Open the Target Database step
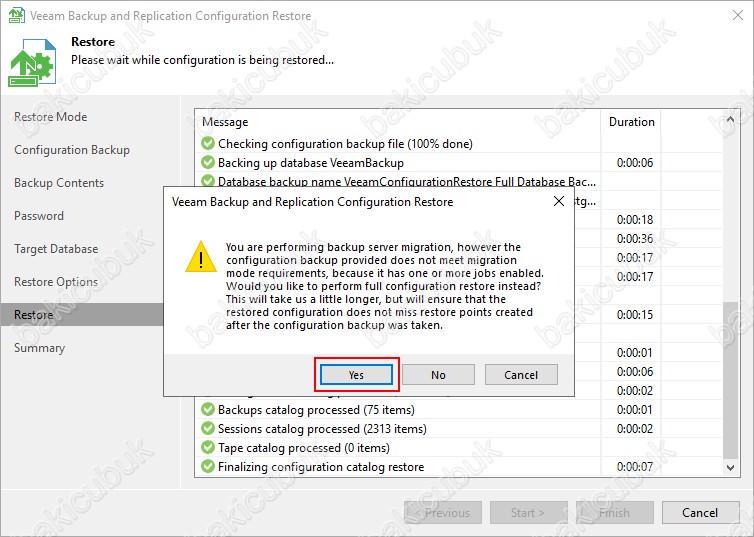 click(56, 249)
